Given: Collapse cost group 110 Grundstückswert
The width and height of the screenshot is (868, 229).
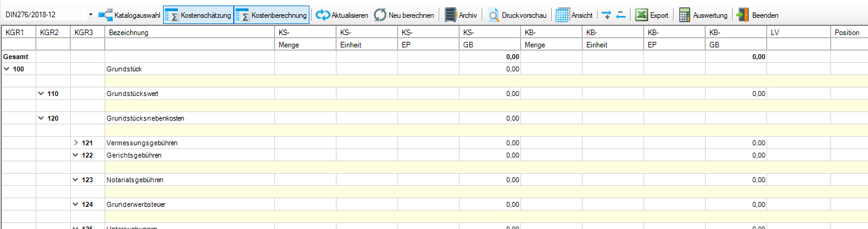Looking at the screenshot, I should coord(41,94).
